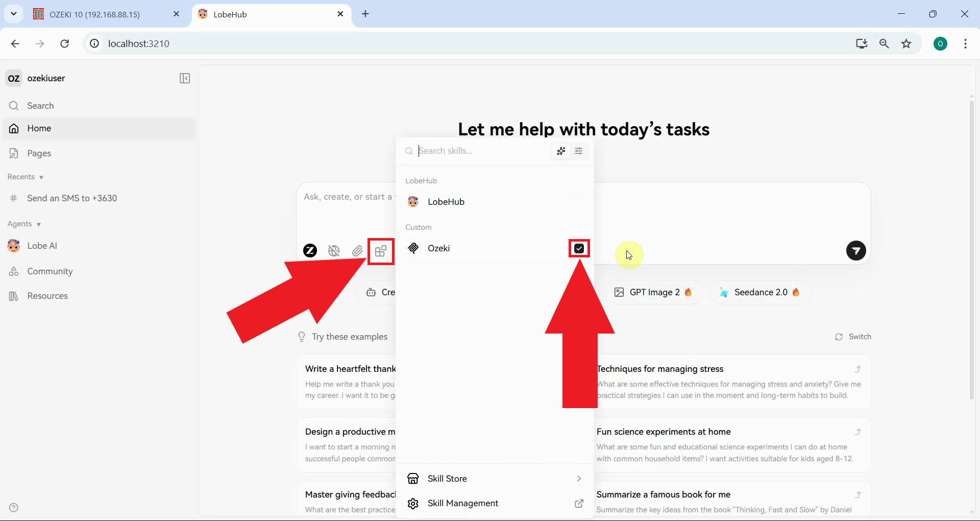Close the OZEKI 10 tab
Image resolution: width=980 pixels, height=521 pixels.
(x=177, y=14)
